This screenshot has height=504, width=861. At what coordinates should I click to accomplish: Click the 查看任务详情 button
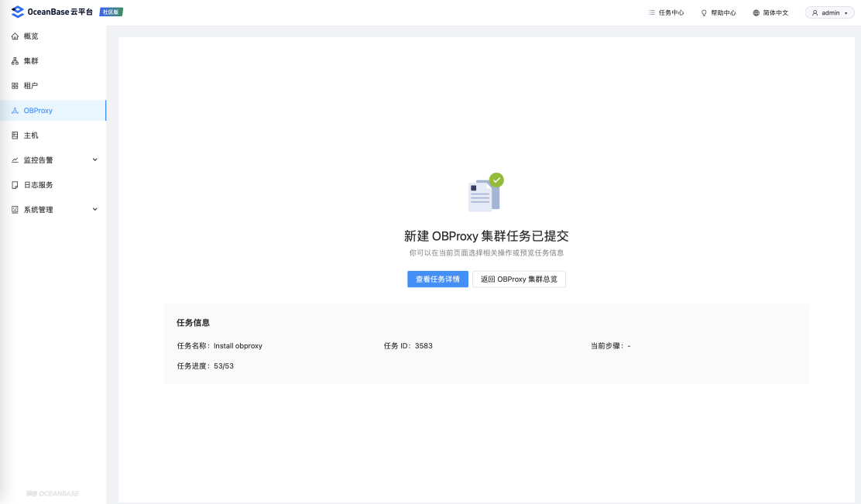437,279
